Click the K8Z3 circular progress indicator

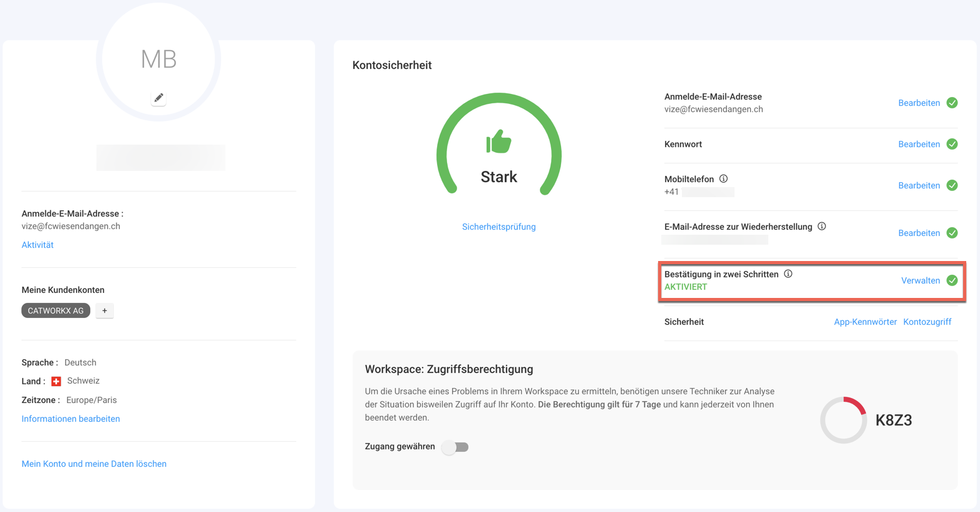click(x=843, y=420)
